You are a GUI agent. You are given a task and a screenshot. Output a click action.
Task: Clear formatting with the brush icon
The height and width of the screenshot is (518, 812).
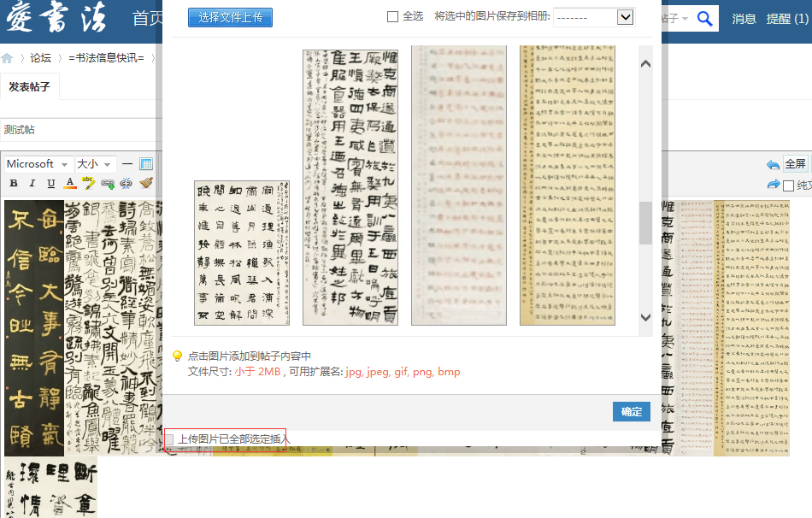tap(146, 183)
